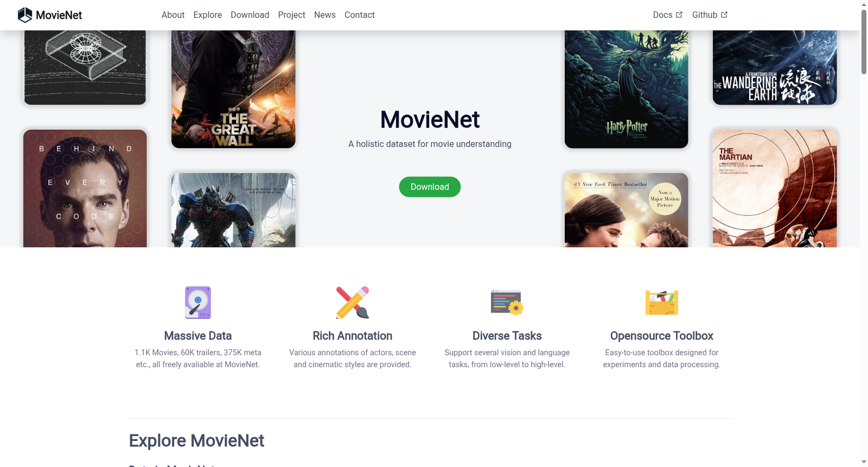Click the 'Various annotations of actors' description

tap(353, 359)
